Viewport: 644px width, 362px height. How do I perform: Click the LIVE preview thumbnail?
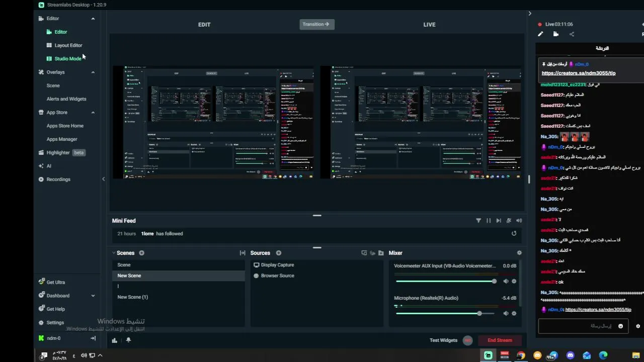click(x=421, y=122)
